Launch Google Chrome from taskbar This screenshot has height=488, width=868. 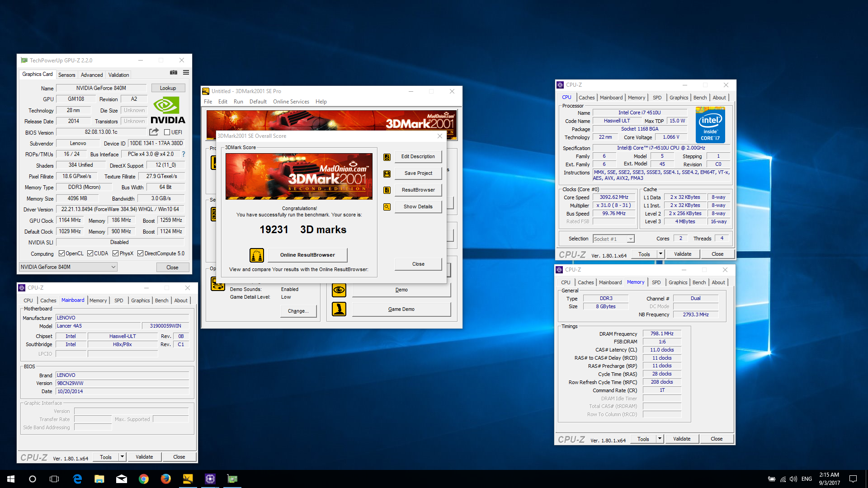coord(144,479)
